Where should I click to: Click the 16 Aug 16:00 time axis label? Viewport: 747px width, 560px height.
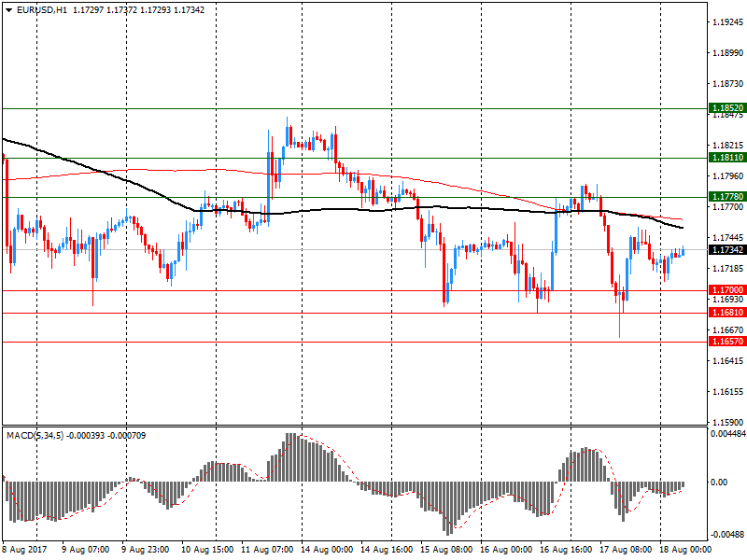566,550
